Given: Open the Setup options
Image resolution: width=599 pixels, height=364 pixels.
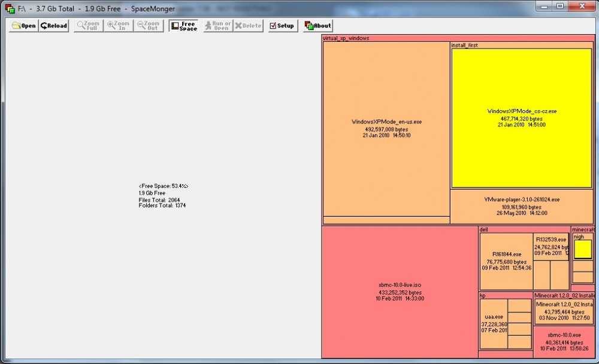Looking at the screenshot, I should point(282,26).
